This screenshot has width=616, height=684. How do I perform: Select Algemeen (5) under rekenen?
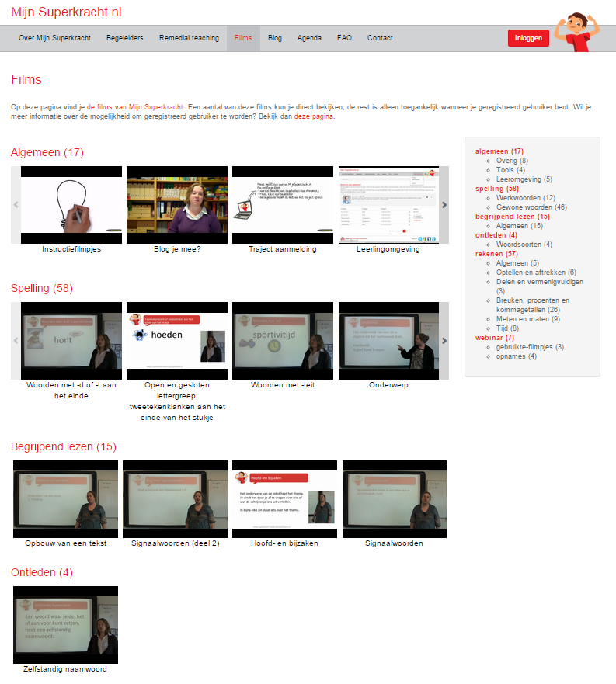(517, 263)
